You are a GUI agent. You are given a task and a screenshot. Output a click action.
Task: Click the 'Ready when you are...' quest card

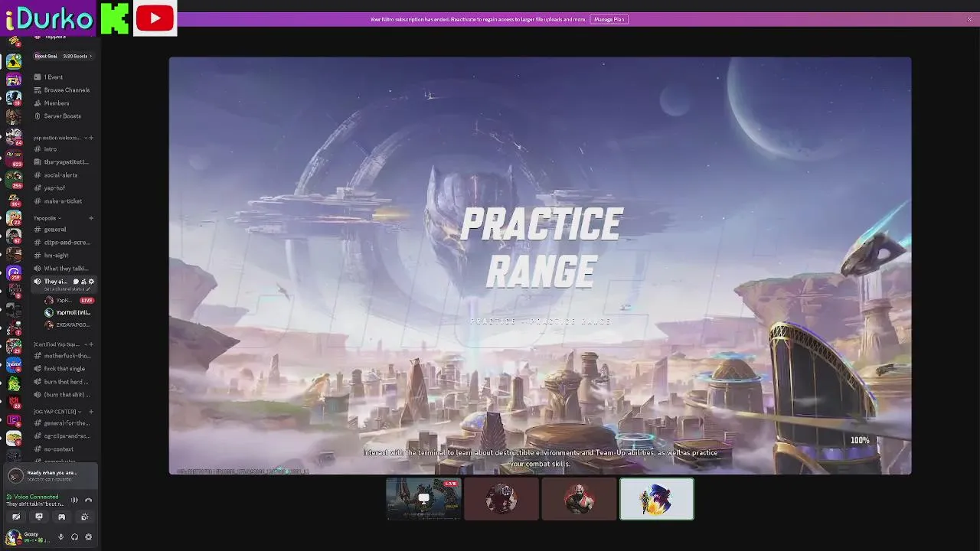pos(51,475)
